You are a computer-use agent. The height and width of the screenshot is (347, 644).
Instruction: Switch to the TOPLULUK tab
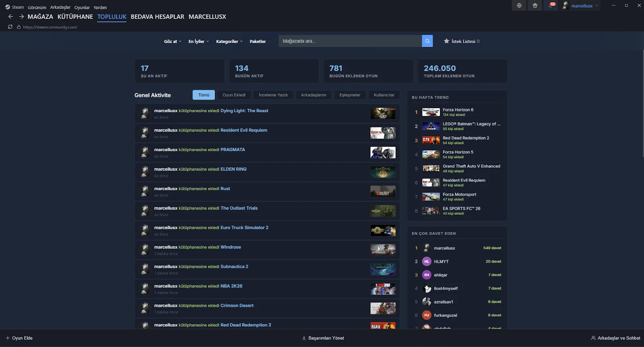coord(112,17)
